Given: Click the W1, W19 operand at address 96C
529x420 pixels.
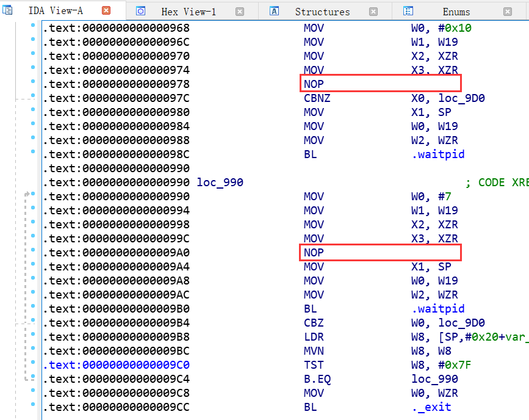Looking at the screenshot, I should click(x=434, y=42).
